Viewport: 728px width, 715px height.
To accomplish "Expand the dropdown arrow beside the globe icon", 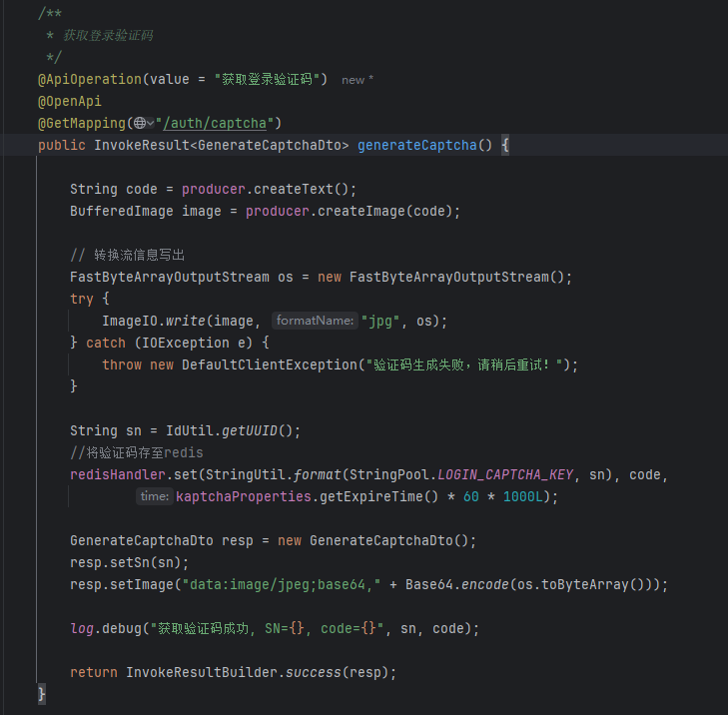I will click(151, 123).
